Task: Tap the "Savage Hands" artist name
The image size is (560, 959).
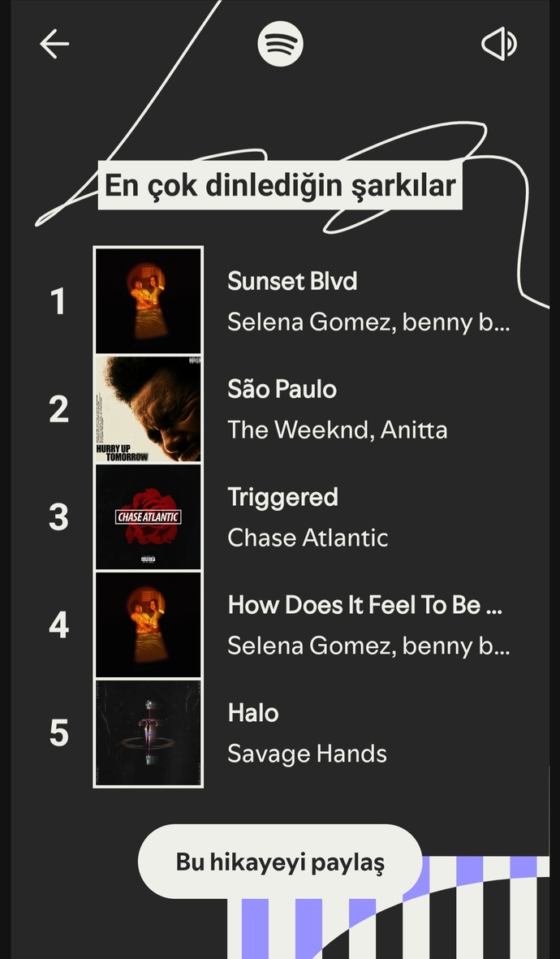Action: (x=307, y=754)
